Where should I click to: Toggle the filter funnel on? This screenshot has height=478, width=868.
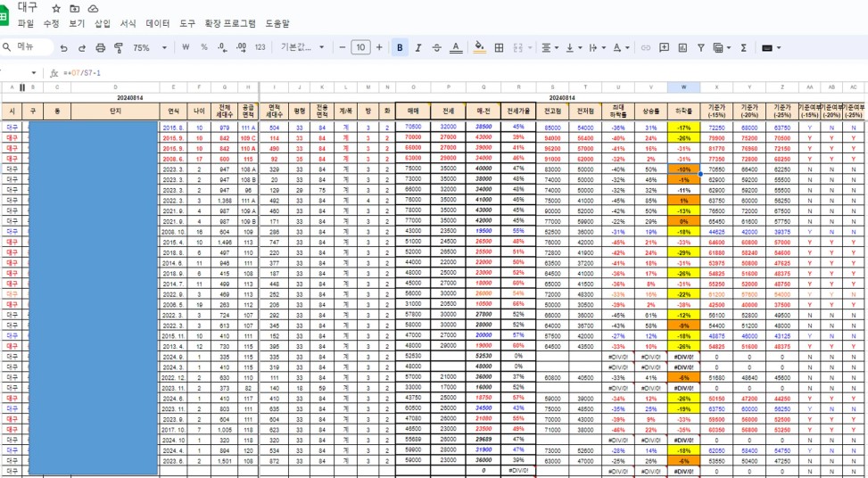[x=701, y=47]
